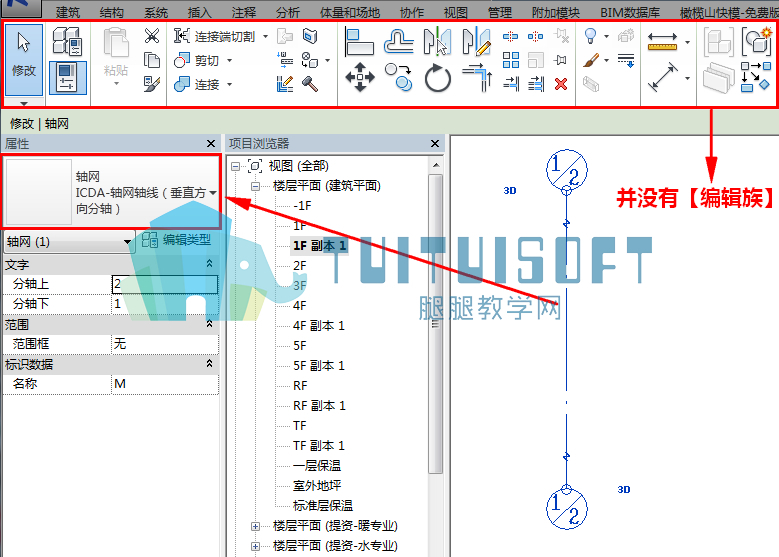Open the lightbulb Hide in View dropdown
Screen dimensions: 779x557
pos(607,36)
